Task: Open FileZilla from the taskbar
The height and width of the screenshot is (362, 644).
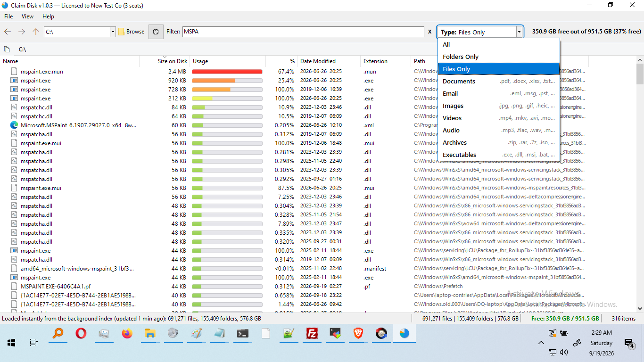Action: coord(312,334)
